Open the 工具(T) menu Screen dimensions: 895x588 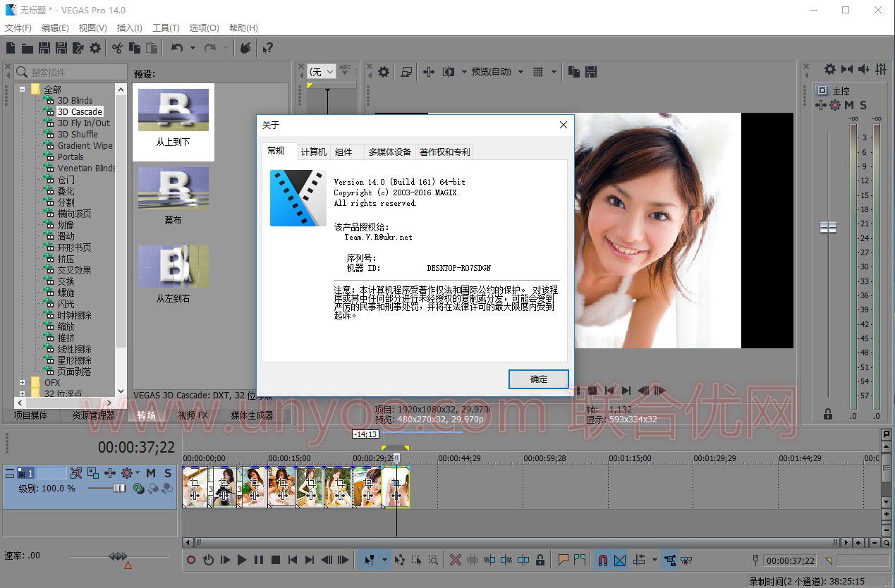point(166,28)
